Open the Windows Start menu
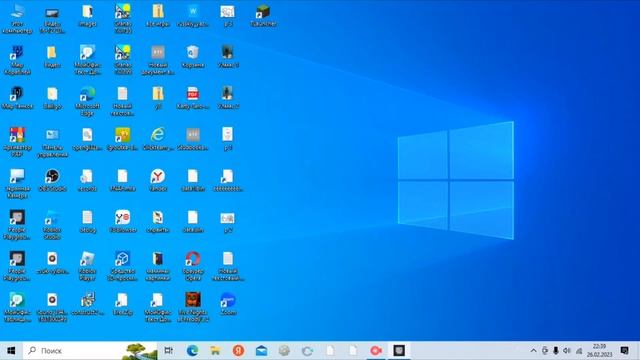 (x=11, y=351)
